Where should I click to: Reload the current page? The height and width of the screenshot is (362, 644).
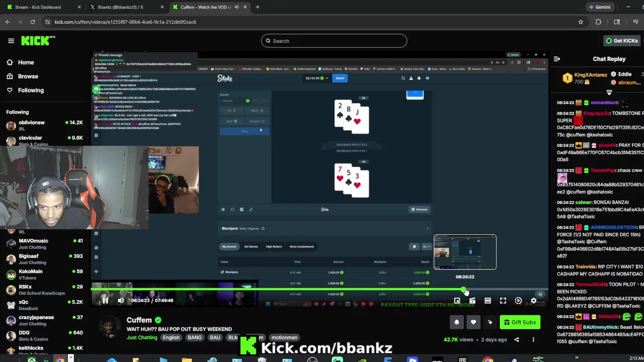[x=33, y=22]
